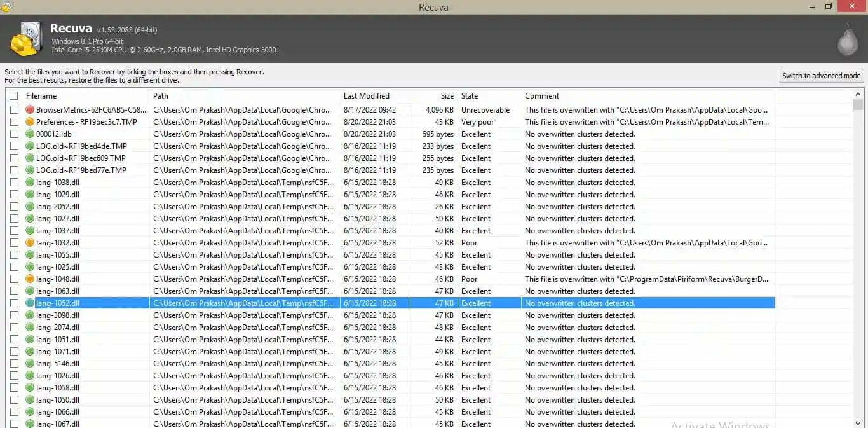Image resolution: width=868 pixels, height=428 pixels.
Task: Select the "44 KB" size cell
Action: pyautogui.click(x=444, y=340)
